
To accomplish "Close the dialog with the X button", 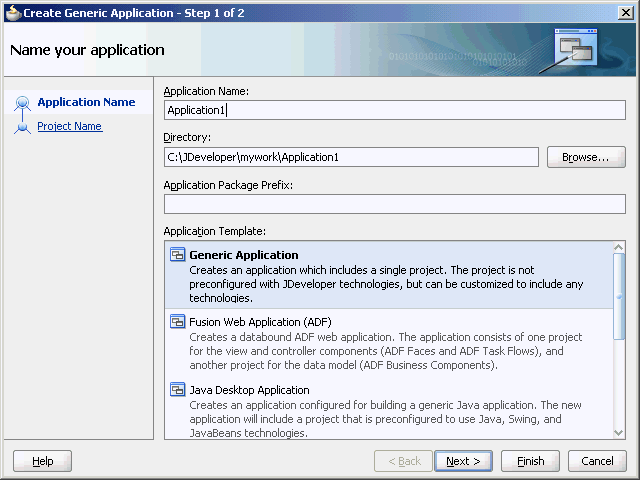I will (x=626, y=13).
